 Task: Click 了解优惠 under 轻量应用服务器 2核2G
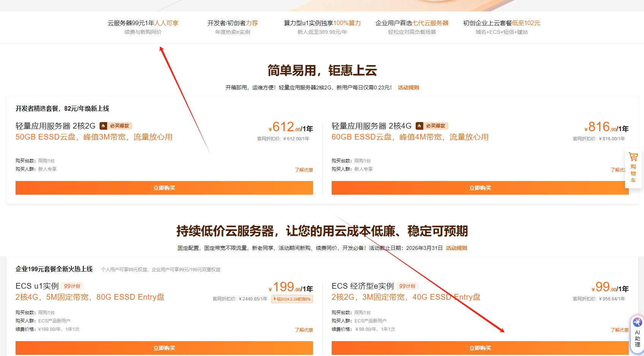[303, 170]
